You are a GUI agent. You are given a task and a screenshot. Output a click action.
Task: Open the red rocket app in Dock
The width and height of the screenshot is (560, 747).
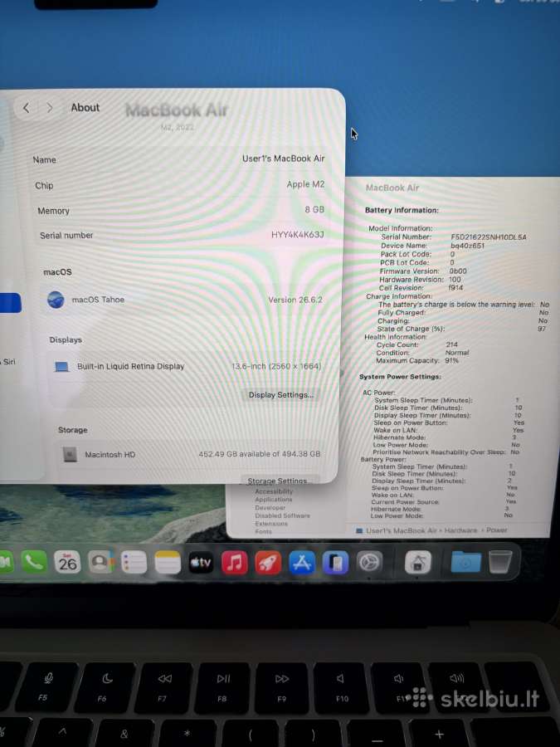tap(268, 563)
